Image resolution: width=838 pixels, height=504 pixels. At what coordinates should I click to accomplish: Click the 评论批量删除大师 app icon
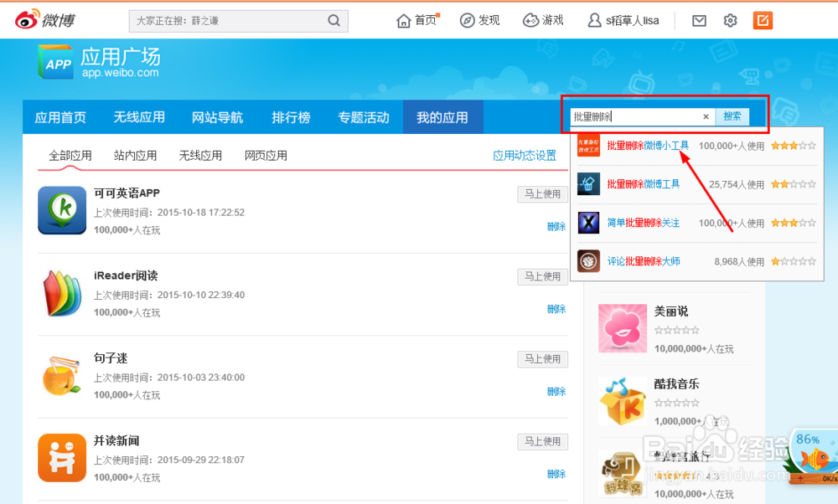click(588, 261)
